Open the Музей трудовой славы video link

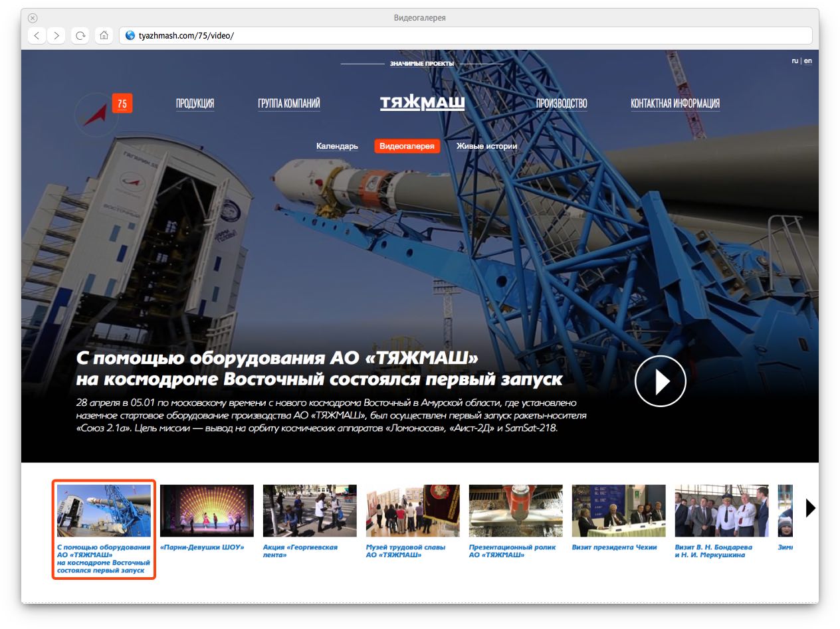pyautogui.click(x=405, y=551)
